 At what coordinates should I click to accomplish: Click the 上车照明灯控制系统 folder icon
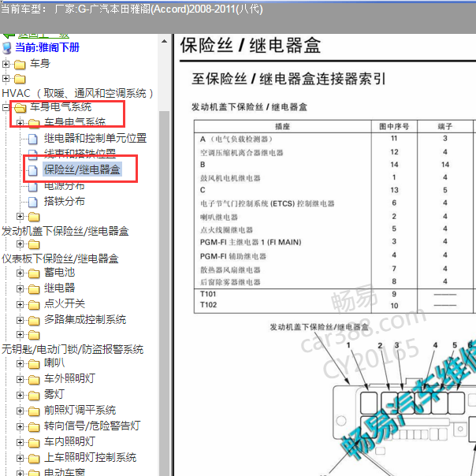[34, 459]
